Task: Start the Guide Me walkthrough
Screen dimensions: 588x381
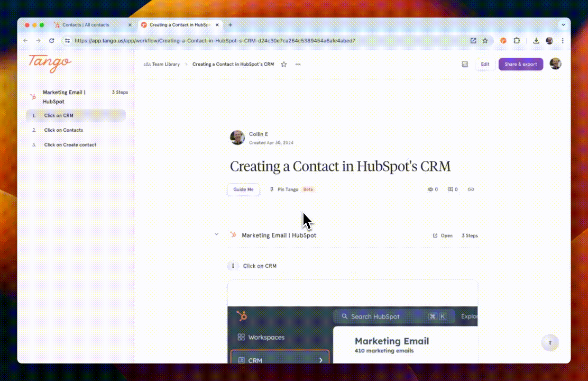Action: click(243, 189)
